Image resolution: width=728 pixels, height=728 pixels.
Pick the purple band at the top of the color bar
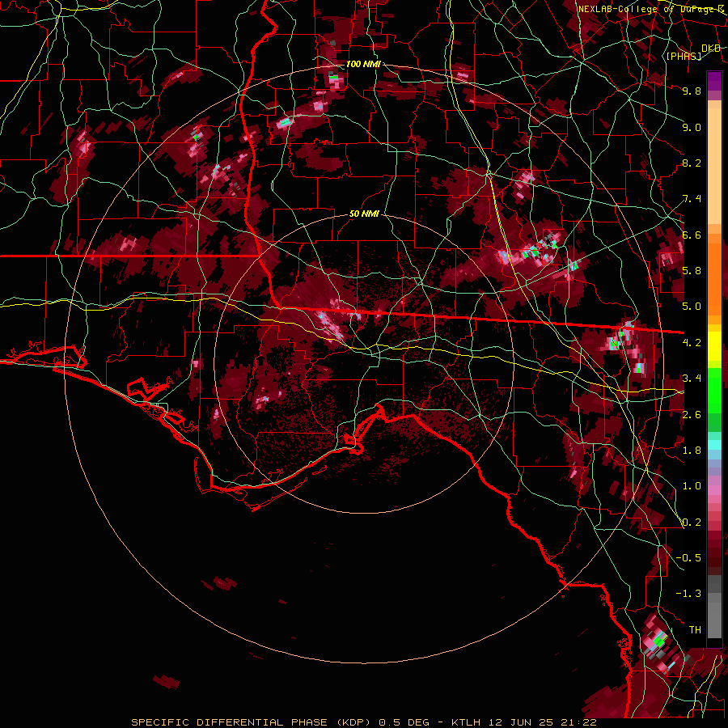point(714,81)
